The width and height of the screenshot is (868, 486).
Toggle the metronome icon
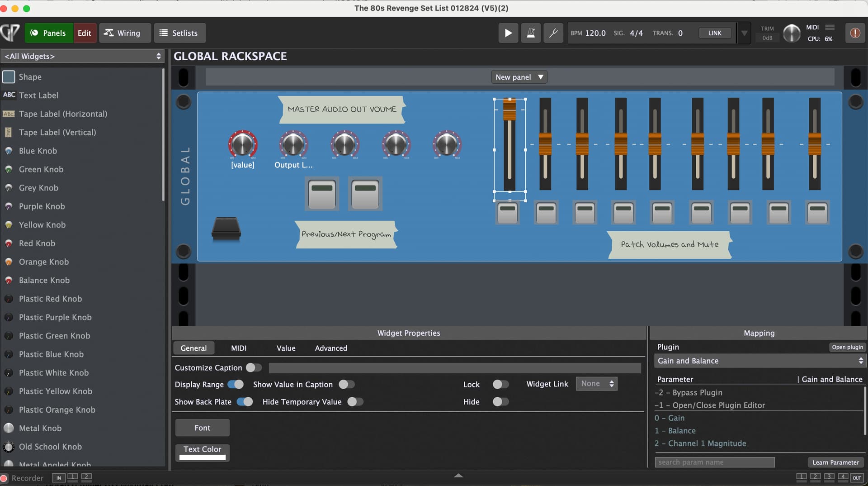click(x=531, y=33)
